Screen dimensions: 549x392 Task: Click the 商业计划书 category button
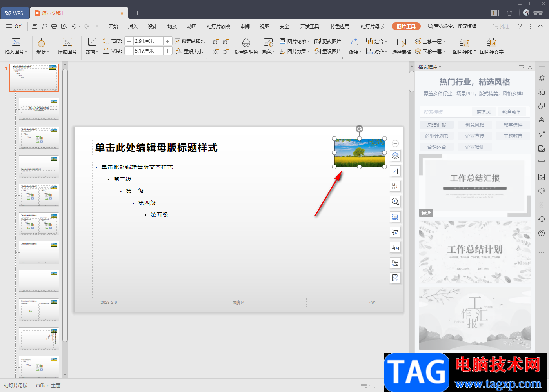tap(436, 136)
